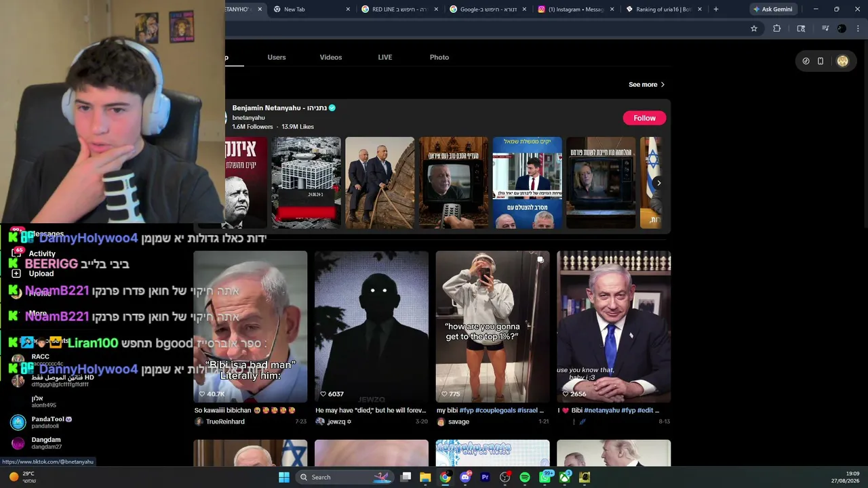The width and height of the screenshot is (868, 488).
Task: Expand results with See more
Action: pyautogui.click(x=647, y=85)
